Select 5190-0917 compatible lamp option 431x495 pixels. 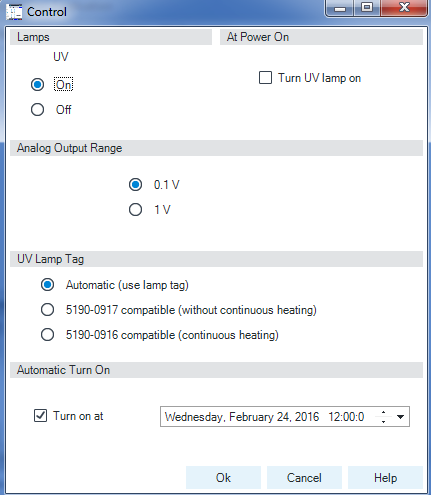[47, 310]
